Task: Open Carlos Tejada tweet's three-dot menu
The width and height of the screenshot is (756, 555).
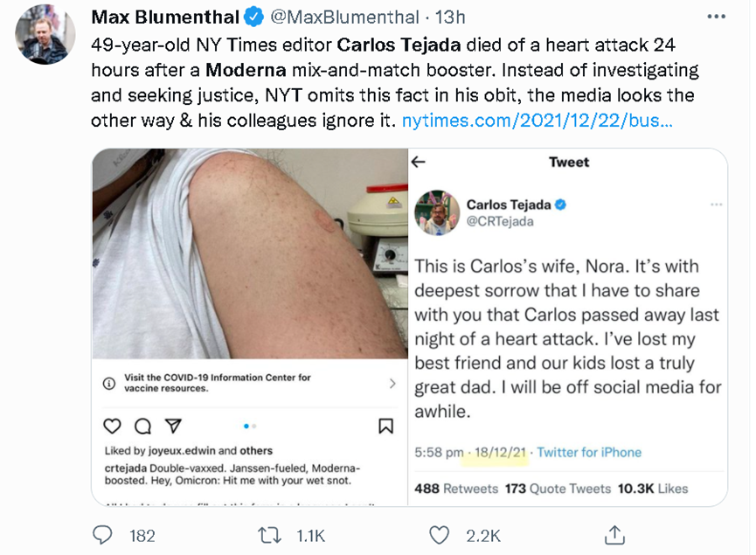Action: [717, 205]
